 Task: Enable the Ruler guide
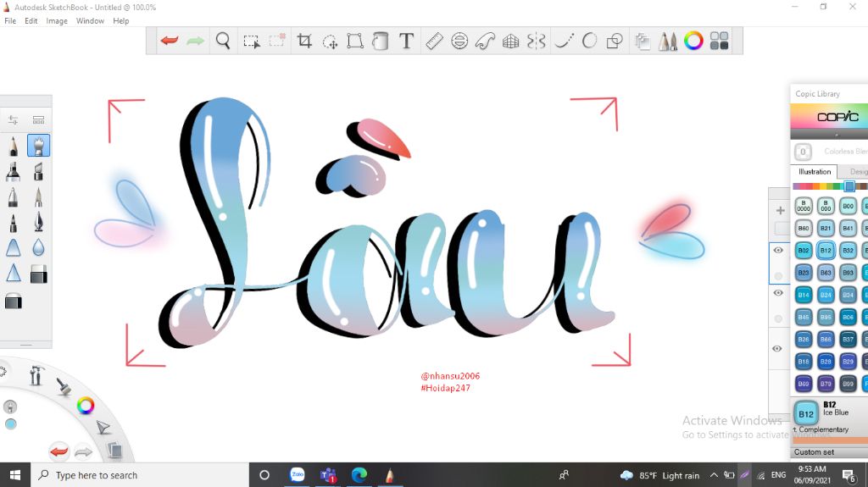click(434, 41)
